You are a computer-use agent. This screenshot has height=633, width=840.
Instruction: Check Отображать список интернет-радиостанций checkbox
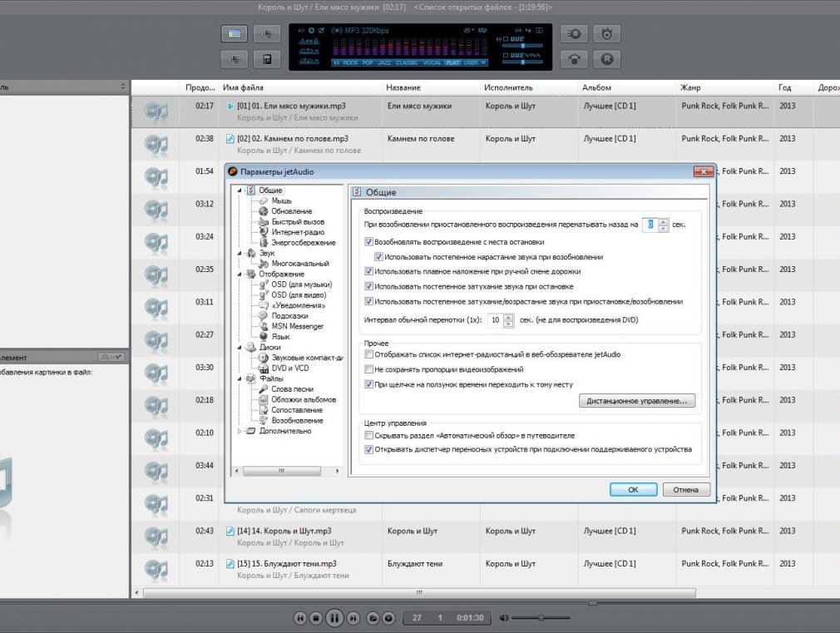pyautogui.click(x=368, y=354)
